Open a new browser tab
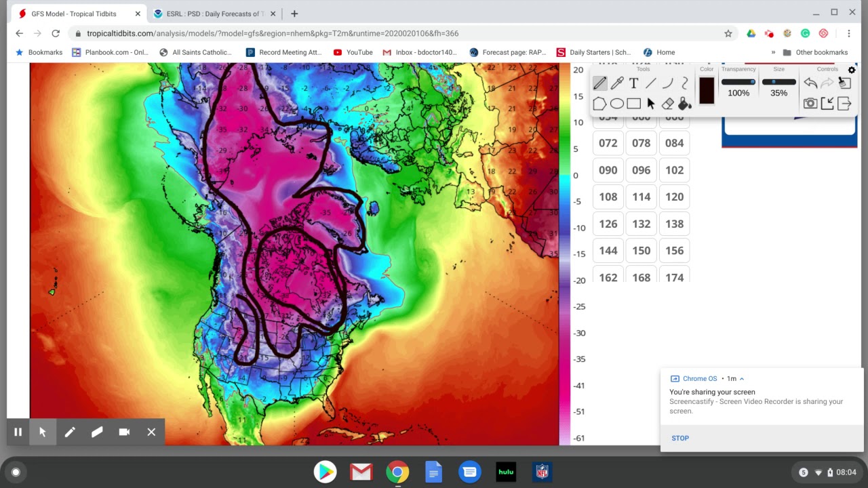Screen dimensions: 868x488 [x=294, y=14]
